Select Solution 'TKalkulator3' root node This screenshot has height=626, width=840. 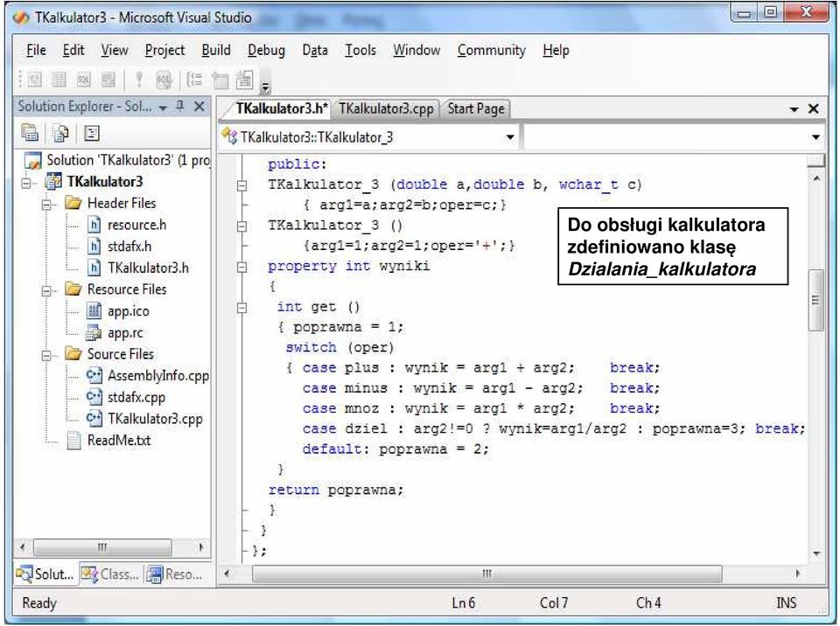pyautogui.click(x=128, y=160)
